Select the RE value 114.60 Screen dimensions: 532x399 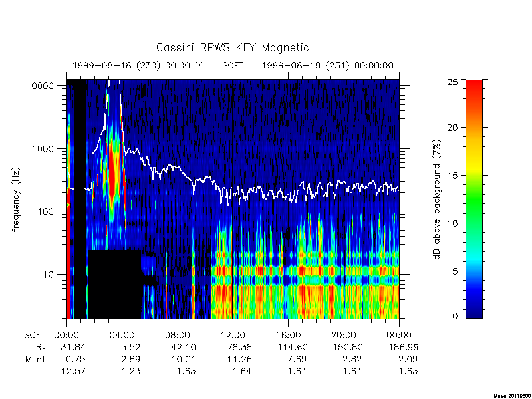(293, 347)
